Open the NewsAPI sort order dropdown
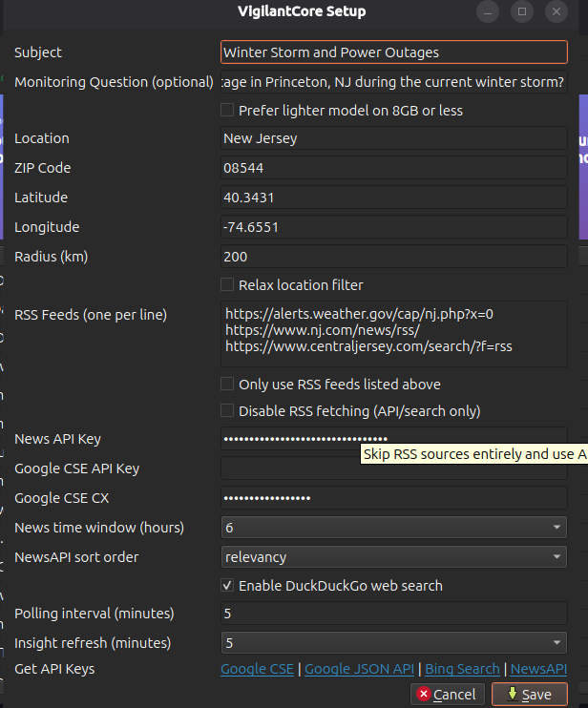The image size is (588, 708). pyautogui.click(x=394, y=556)
